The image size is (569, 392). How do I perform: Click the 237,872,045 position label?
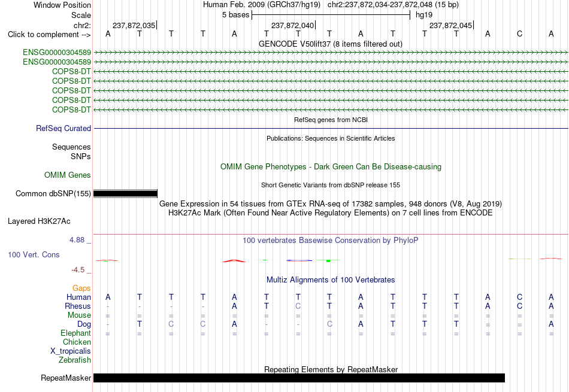pyautogui.click(x=450, y=25)
